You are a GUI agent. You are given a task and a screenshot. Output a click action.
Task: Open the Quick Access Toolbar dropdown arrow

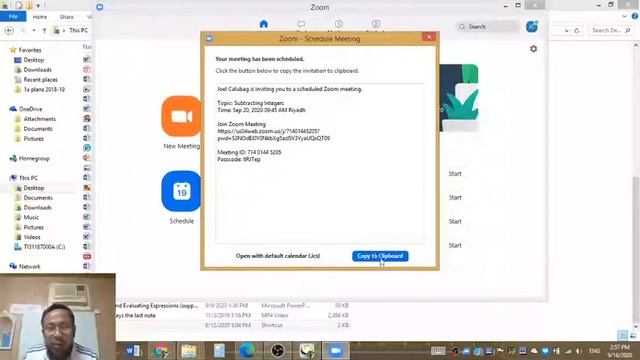(38, 6)
